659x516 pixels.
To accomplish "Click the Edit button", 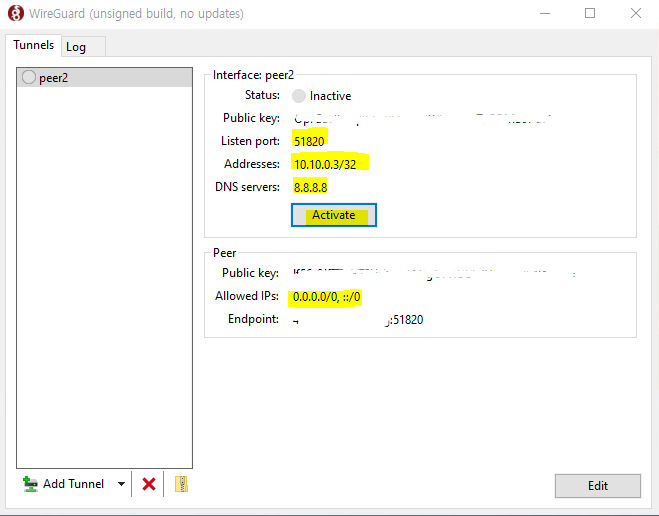I will click(598, 486).
